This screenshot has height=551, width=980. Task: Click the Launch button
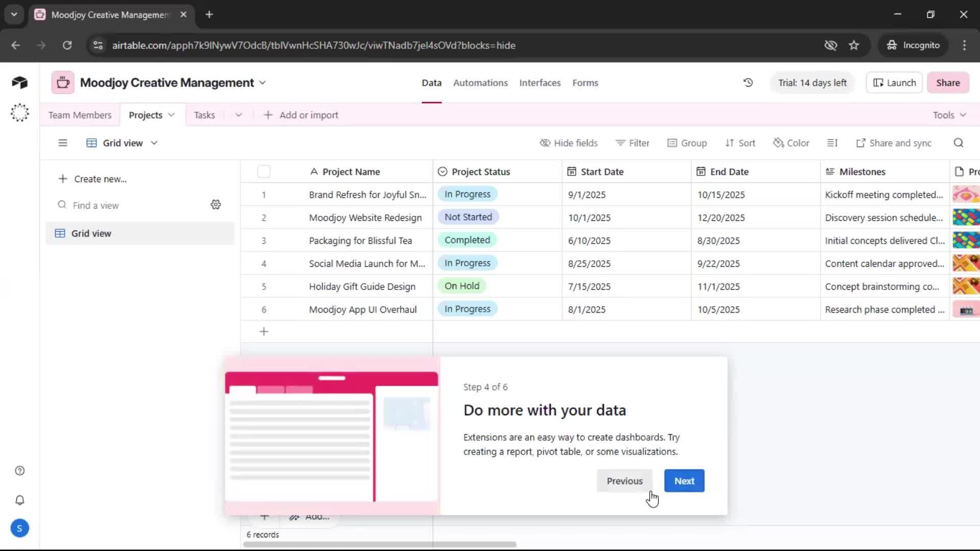(894, 83)
